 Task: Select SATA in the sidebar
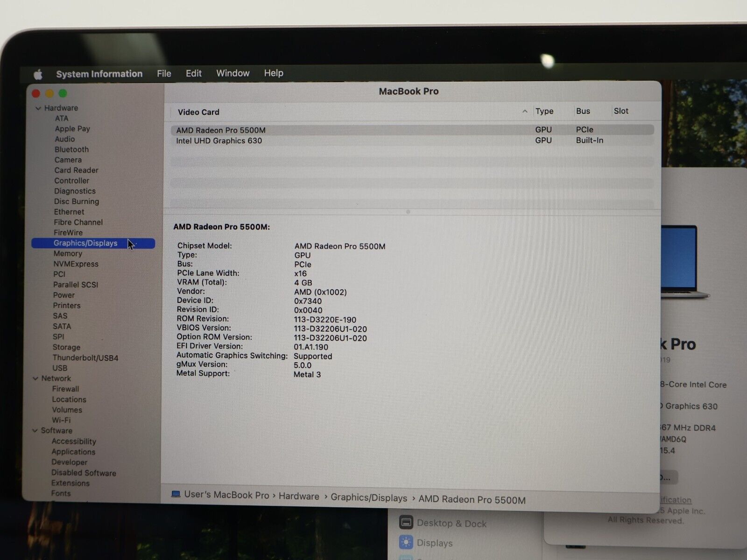(x=62, y=327)
